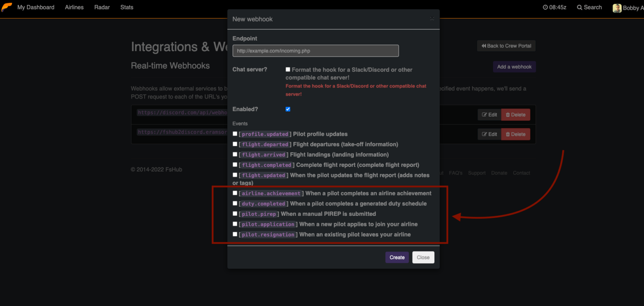Click the Add a webhook button

click(x=514, y=67)
